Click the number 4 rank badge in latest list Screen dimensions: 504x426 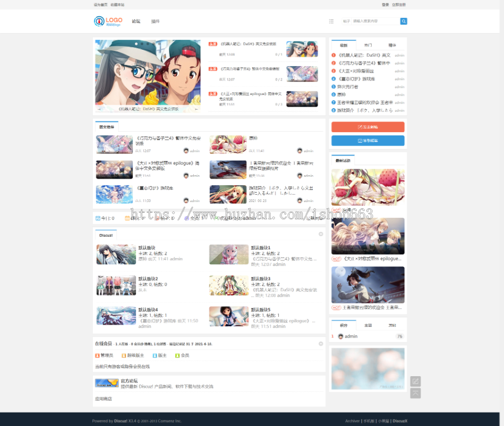pyautogui.click(x=334, y=79)
